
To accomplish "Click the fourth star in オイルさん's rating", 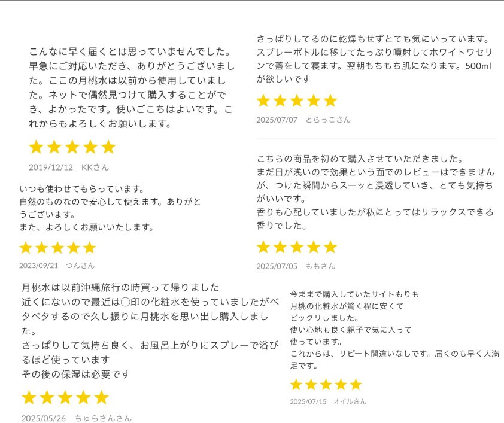I will point(341,384).
